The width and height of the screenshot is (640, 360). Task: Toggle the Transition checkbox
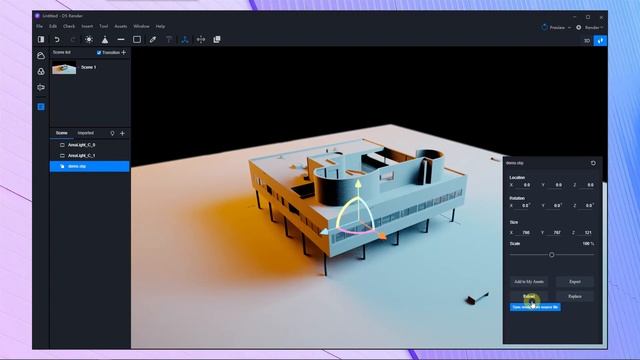click(x=99, y=53)
